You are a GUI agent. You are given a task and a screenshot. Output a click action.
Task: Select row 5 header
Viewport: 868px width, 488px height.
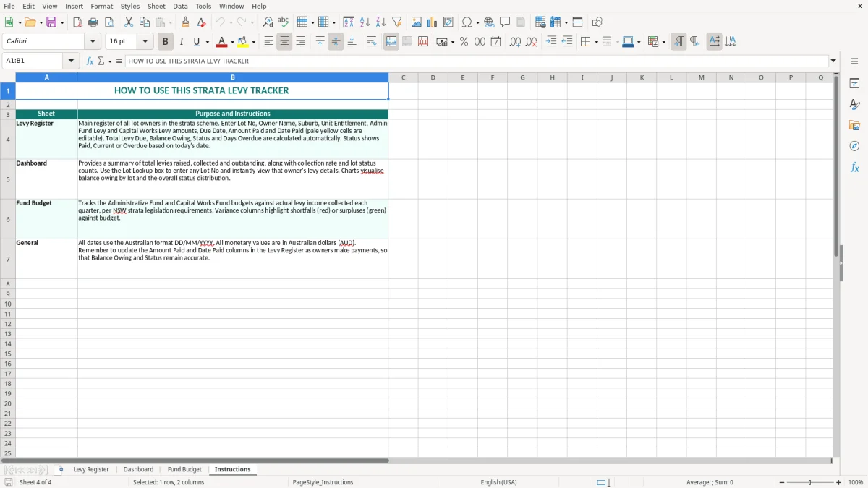point(8,179)
